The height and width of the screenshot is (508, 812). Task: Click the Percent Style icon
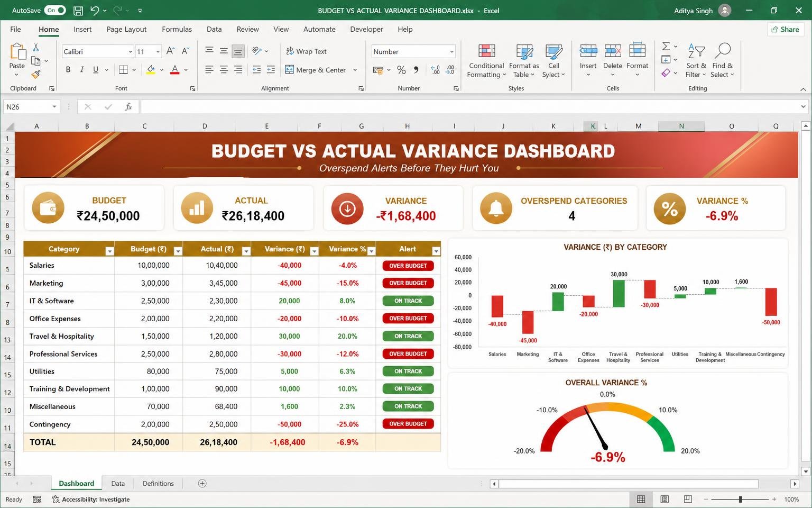(401, 70)
